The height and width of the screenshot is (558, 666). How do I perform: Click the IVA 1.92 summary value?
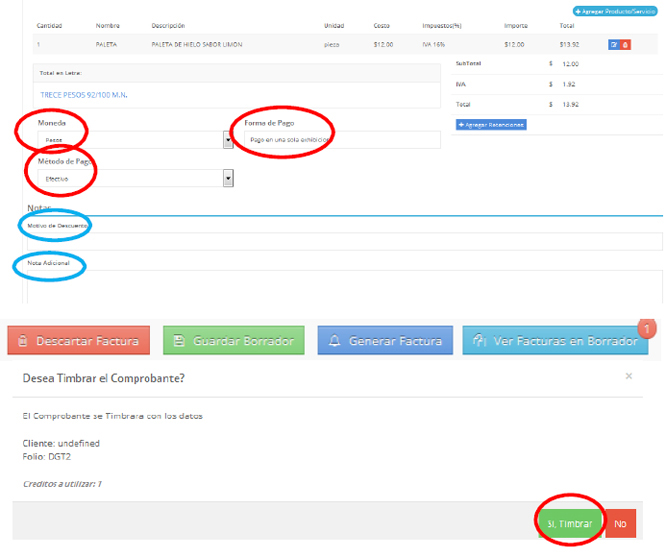[x=569, y=85]
